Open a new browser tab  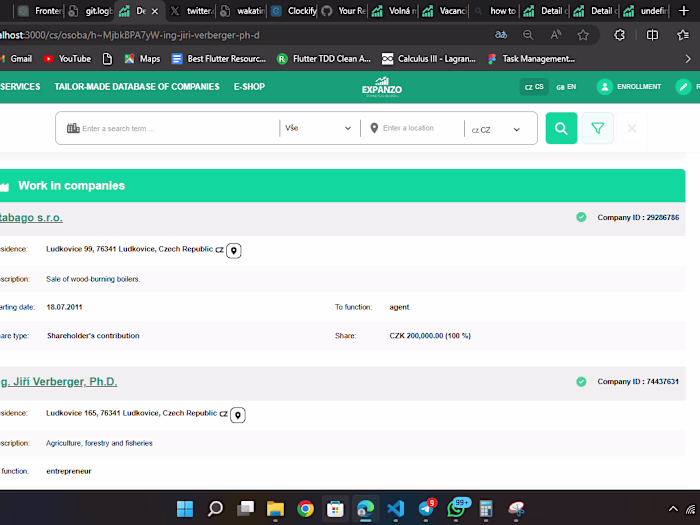683,11
